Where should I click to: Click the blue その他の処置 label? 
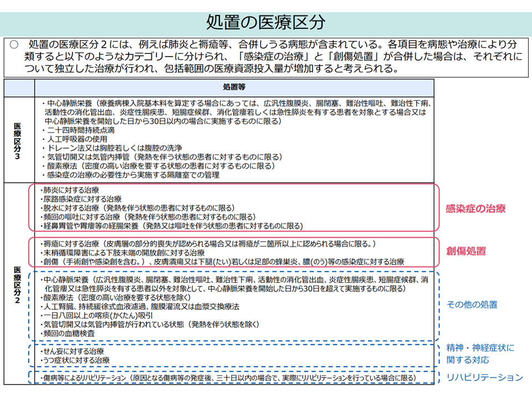pyautogui.click(x=472, y=304)
